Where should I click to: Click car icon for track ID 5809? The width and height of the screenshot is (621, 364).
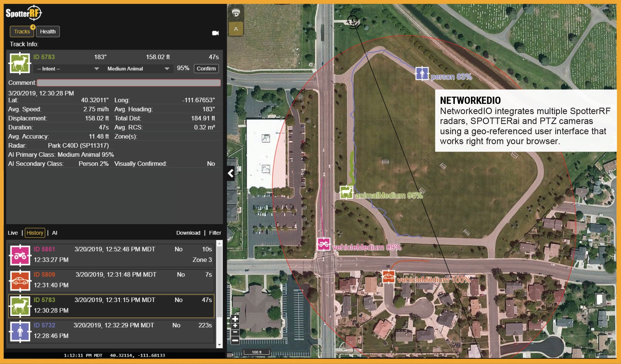click(x=20, y=281)
